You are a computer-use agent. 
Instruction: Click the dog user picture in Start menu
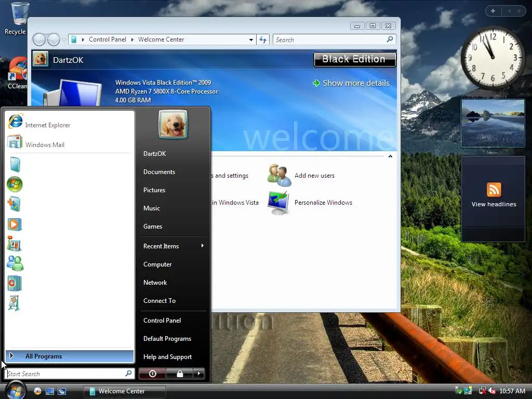point(172,124)
